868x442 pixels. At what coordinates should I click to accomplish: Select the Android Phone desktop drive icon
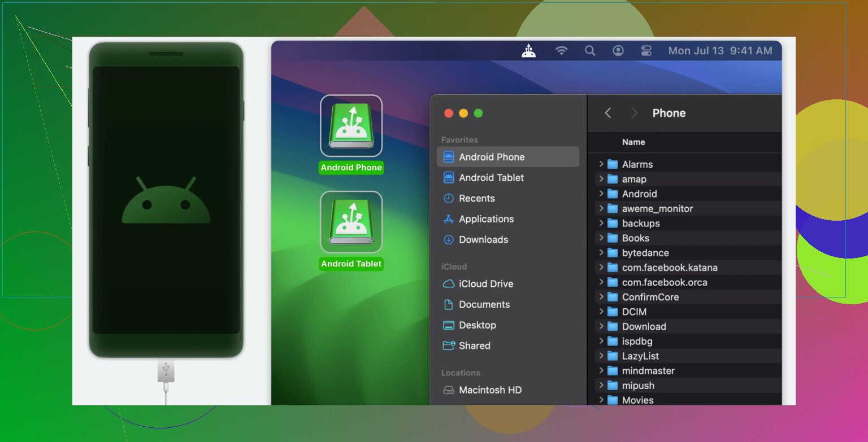351,126
